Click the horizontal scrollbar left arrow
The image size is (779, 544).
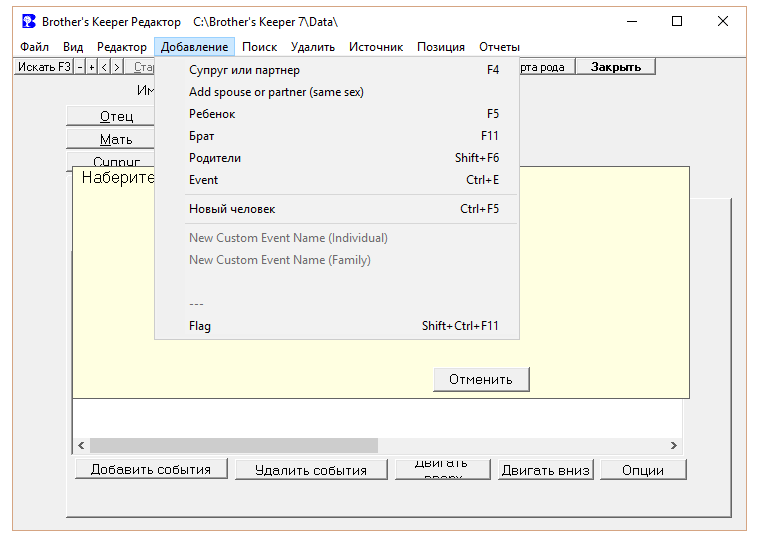click(x=81, y=446)
